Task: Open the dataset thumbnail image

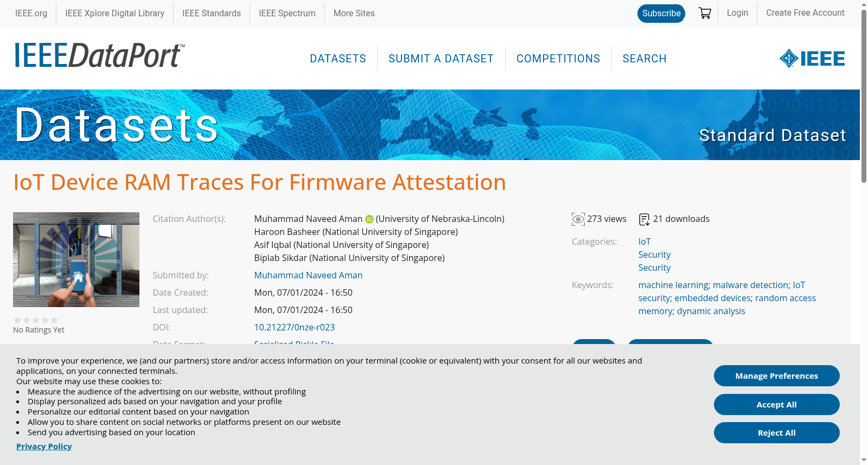Action: 76,259
